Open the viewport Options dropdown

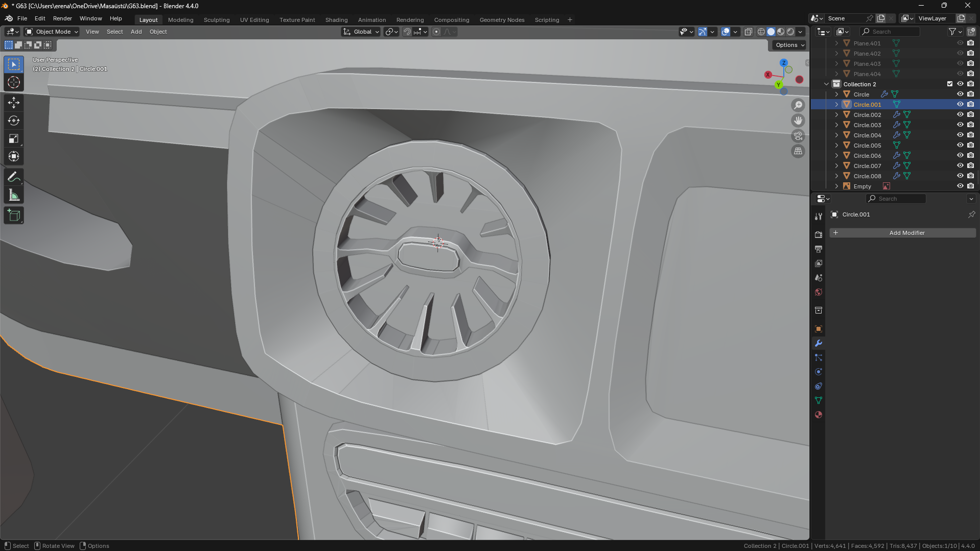pos(789,45)
